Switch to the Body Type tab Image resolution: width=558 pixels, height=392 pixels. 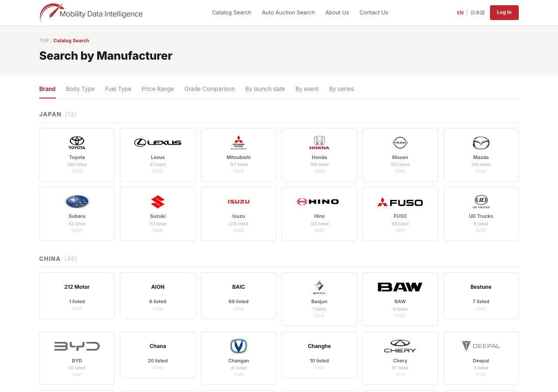click(x=80, y=89)
